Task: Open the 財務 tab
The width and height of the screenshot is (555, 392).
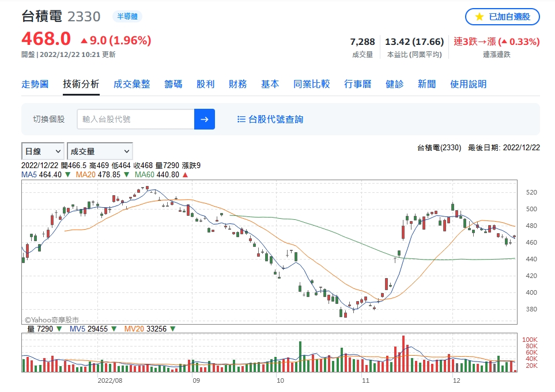Action: tap(238, 84)
